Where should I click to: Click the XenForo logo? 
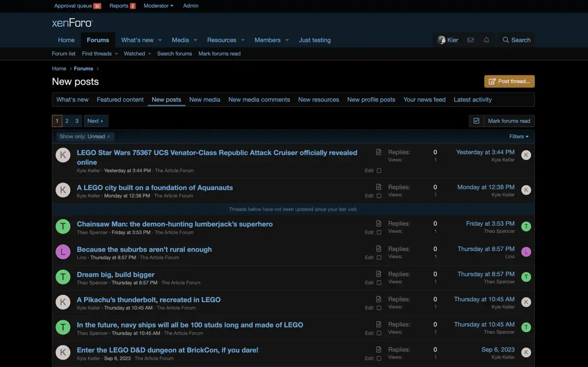tap(72, 23)
